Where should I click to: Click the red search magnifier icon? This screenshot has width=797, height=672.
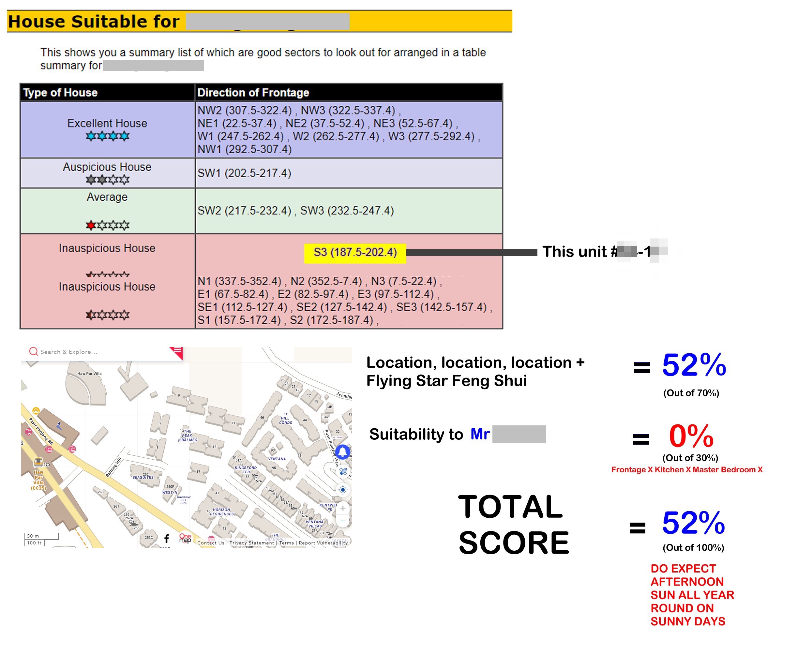click(34, 351)
